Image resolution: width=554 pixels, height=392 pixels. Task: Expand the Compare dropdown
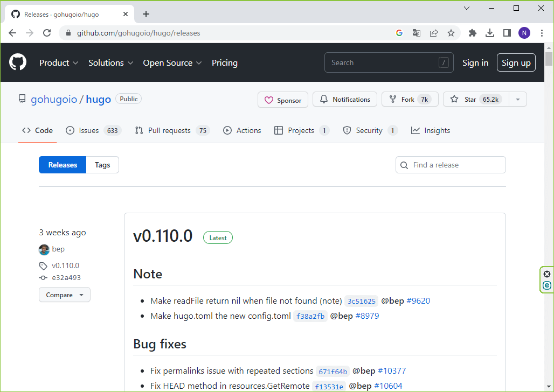click(65, 295)
